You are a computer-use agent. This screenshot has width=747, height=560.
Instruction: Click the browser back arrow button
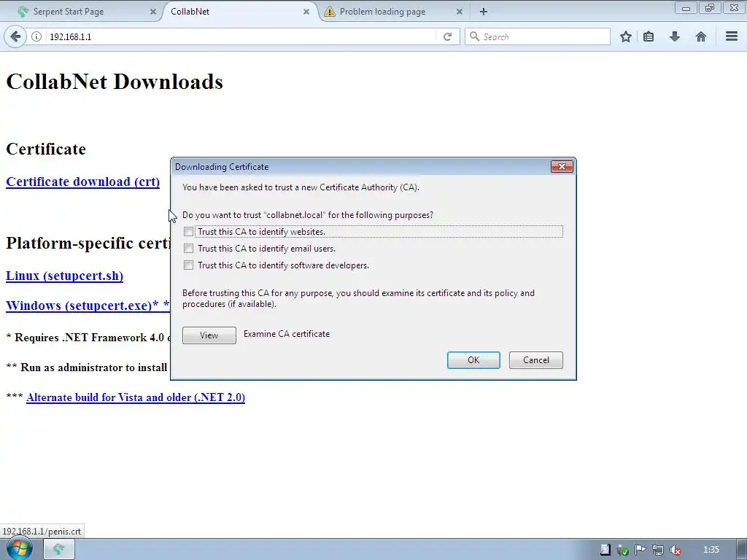pos(15,36)
